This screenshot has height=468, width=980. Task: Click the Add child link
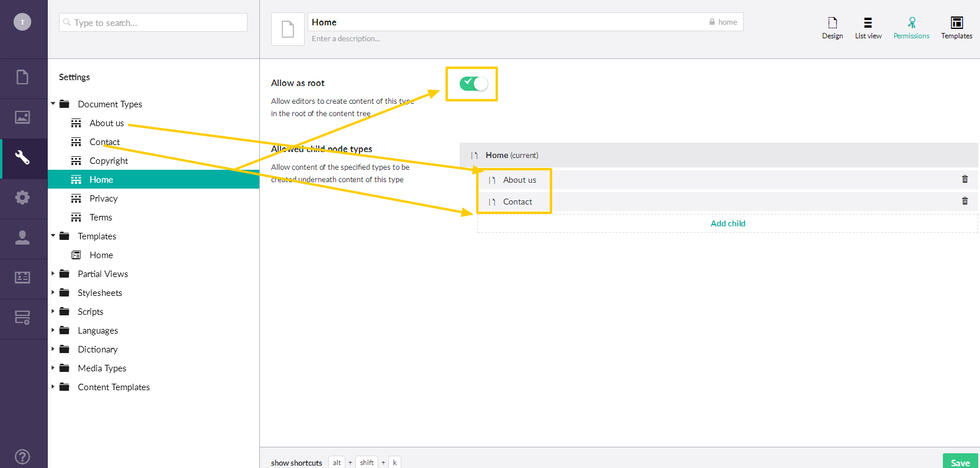point(728,223)
